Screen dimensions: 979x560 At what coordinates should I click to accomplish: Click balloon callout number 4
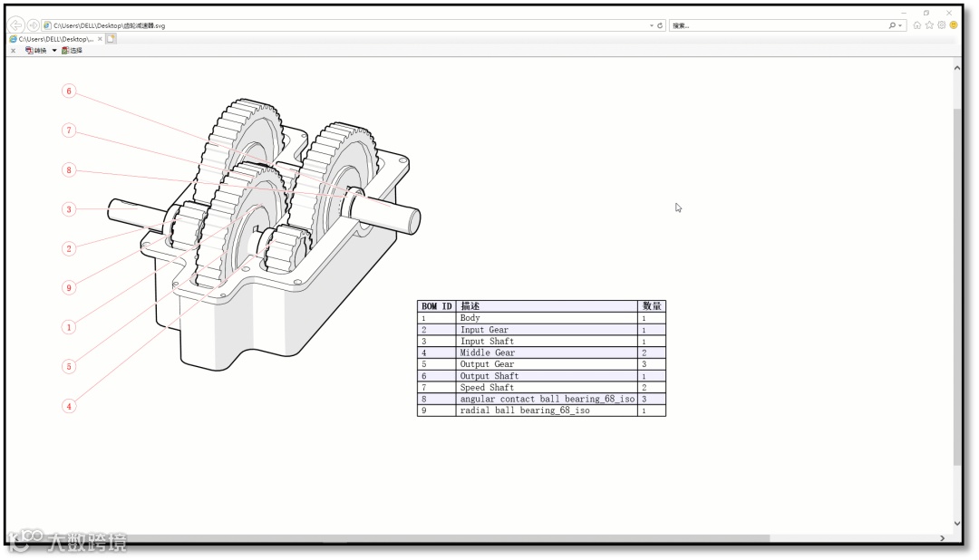click(x=69, y=407)
